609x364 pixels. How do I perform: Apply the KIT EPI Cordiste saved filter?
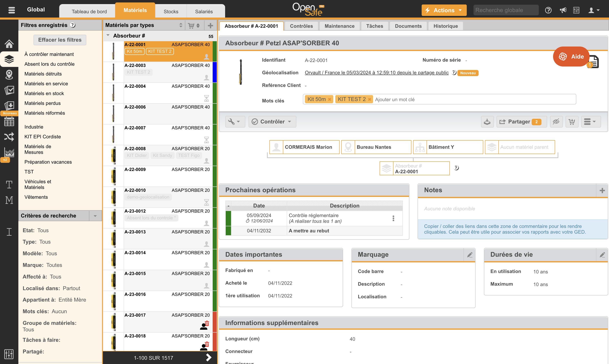43,137
